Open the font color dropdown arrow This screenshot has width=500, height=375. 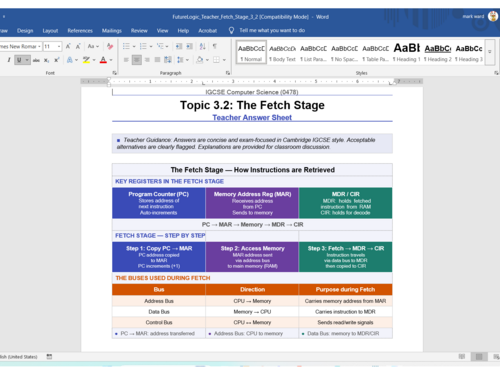111,60
